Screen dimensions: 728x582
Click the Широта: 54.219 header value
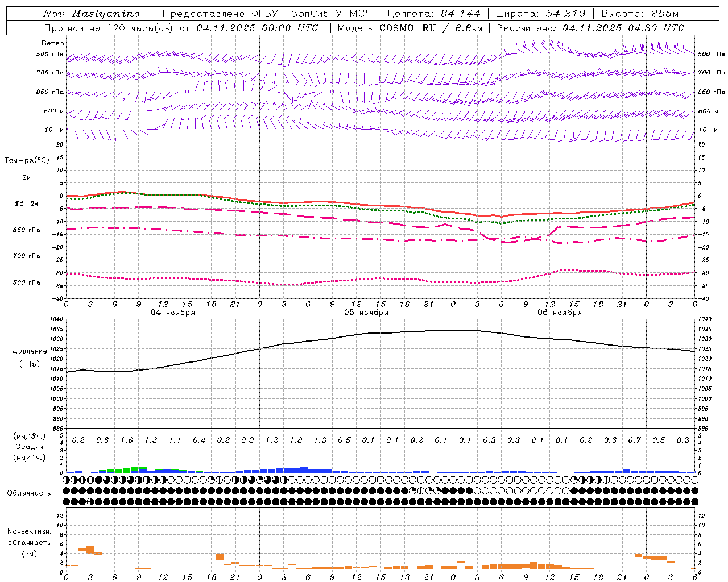[x=540, y=14]
